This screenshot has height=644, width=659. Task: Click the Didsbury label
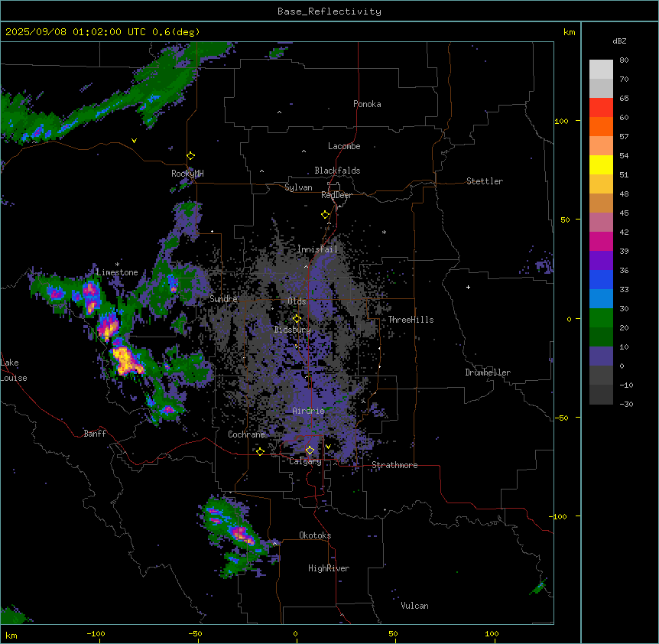coord(292,330)
